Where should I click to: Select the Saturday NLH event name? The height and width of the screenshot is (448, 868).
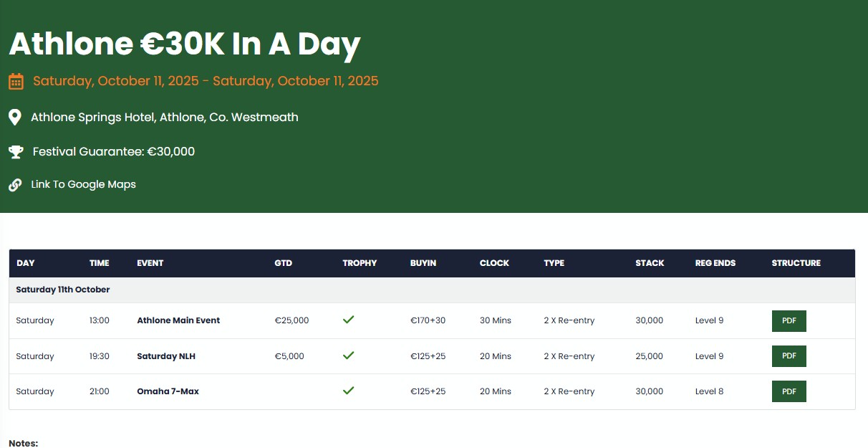[x=166, y=356]
